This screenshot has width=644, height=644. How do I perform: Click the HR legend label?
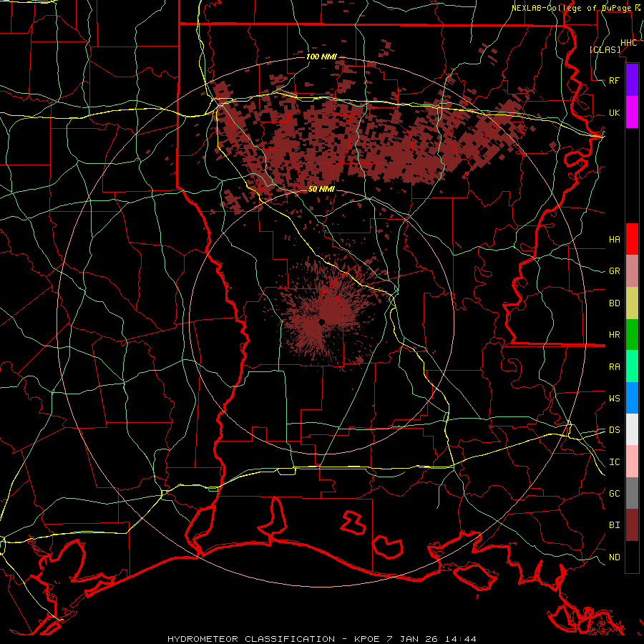click(x=615, y=335)
